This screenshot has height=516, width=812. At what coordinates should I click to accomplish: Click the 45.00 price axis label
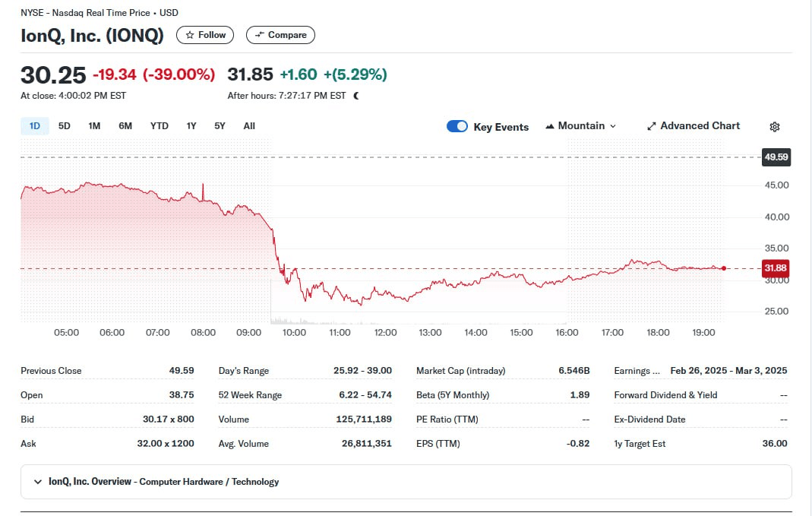pos(777,185)
